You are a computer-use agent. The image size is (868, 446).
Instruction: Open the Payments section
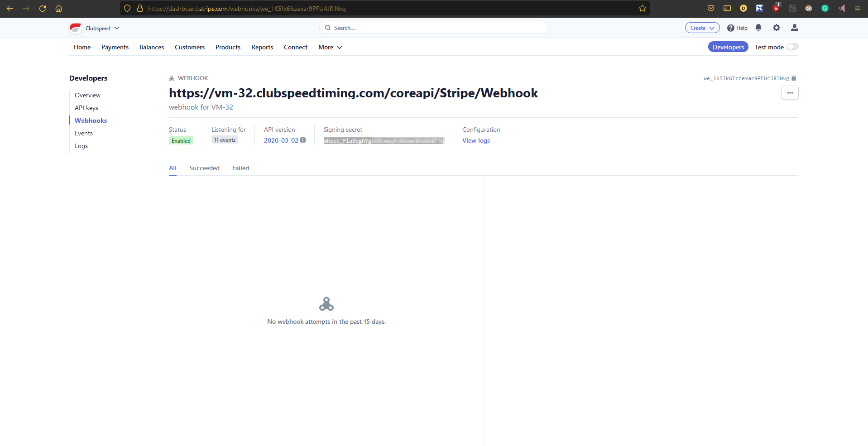pyautogui.click(x=115, y=47)
